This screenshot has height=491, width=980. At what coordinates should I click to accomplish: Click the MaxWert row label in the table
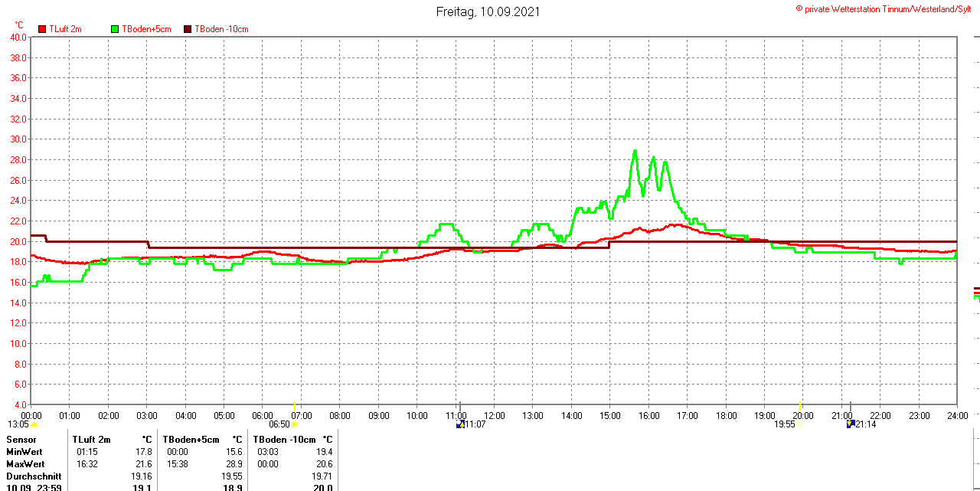(24, 464)
